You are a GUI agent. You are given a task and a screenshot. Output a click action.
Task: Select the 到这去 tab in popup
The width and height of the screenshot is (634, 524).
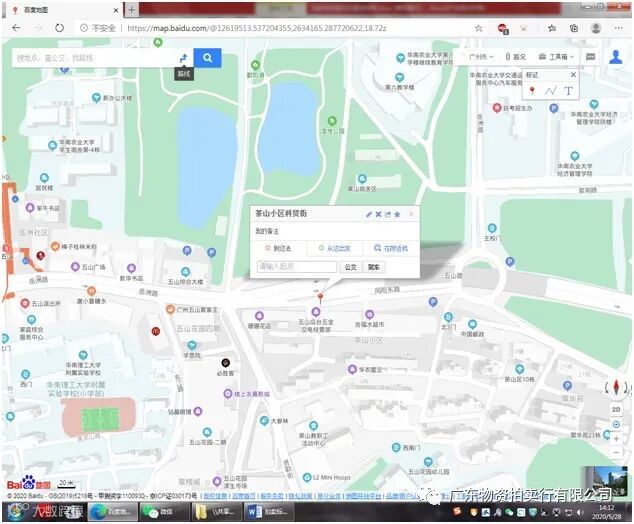tap(279, 248)
